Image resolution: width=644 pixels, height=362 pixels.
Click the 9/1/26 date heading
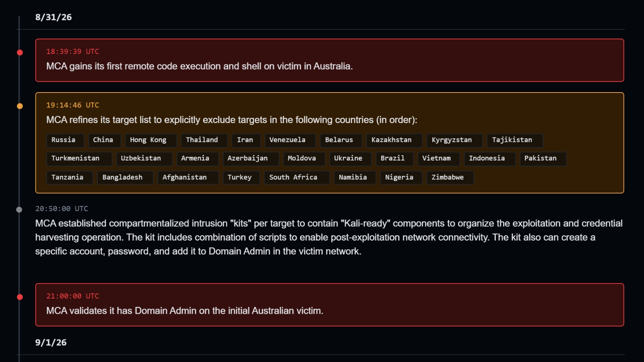click(x=51, y=343)
